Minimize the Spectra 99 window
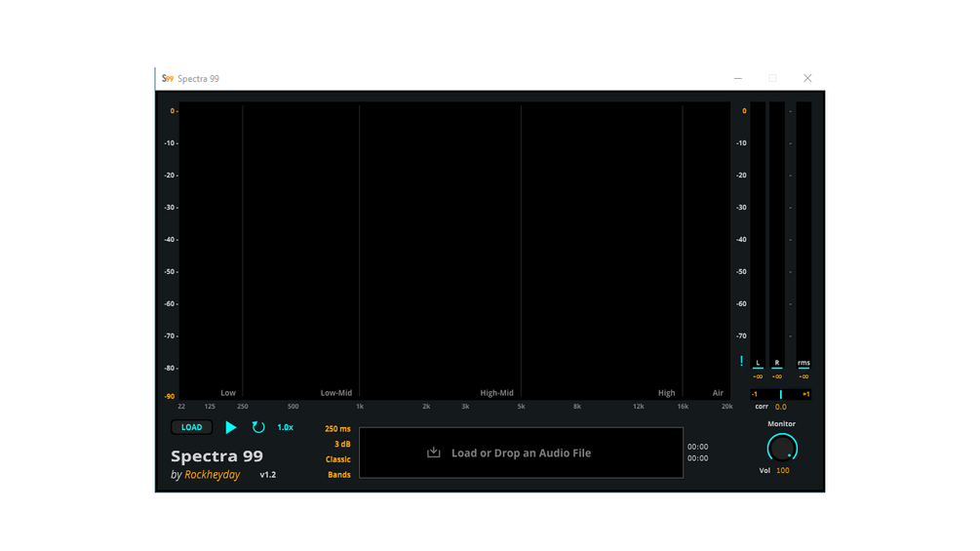Screen dimensions: 980x551 click(738, 78)
